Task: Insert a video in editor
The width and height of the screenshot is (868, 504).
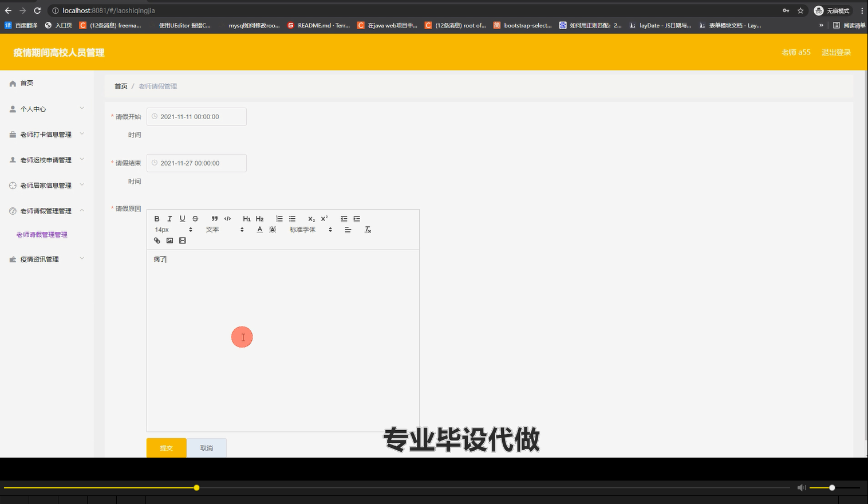Action: pyautogui.click(x=183, y=241)
